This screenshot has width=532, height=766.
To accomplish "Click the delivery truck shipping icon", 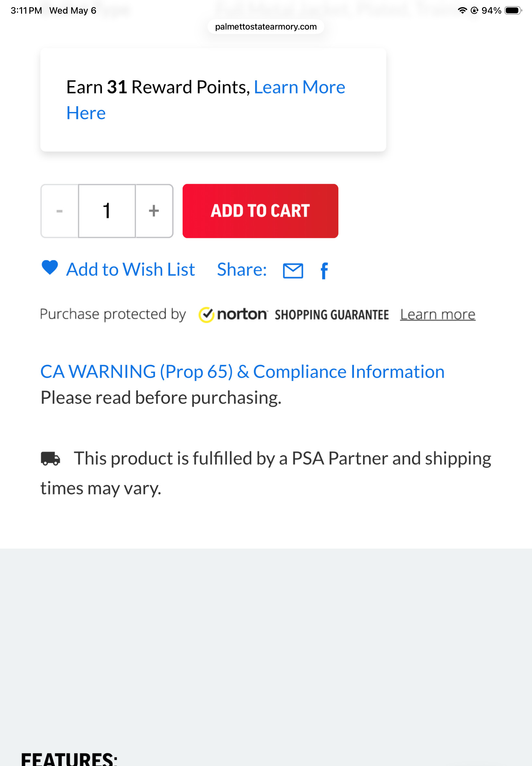I will [50, 459].
